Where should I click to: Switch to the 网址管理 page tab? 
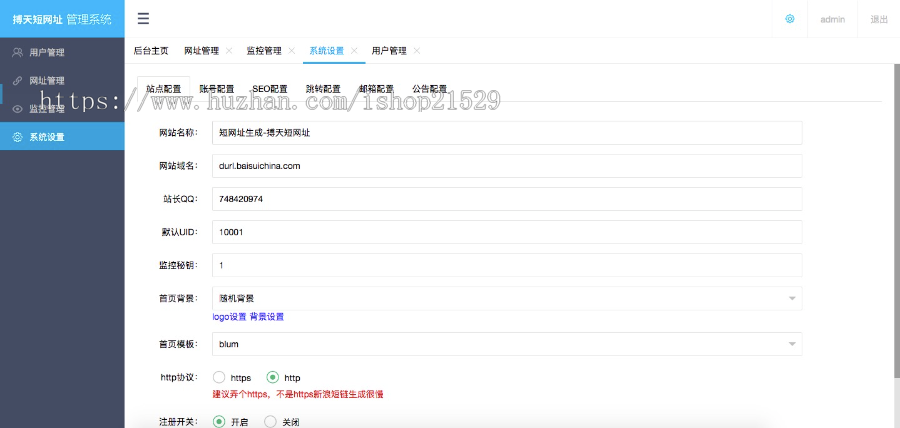(201, 50)
